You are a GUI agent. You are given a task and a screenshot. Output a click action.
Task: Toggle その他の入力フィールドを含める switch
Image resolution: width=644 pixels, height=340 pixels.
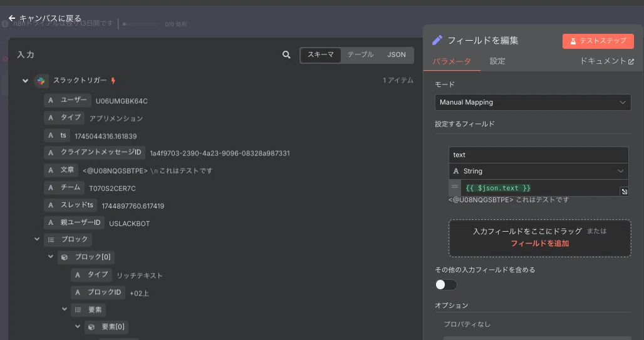pos(445,284)
